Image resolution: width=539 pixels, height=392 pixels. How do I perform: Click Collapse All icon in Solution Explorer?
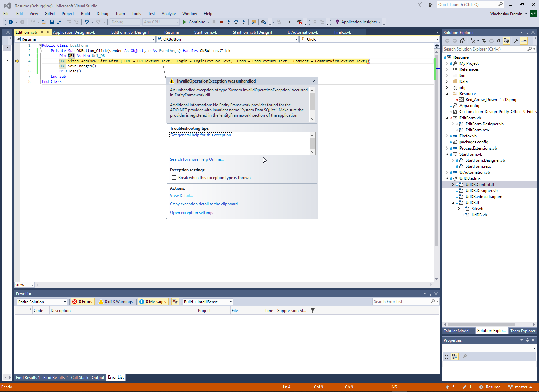point(499,41)
